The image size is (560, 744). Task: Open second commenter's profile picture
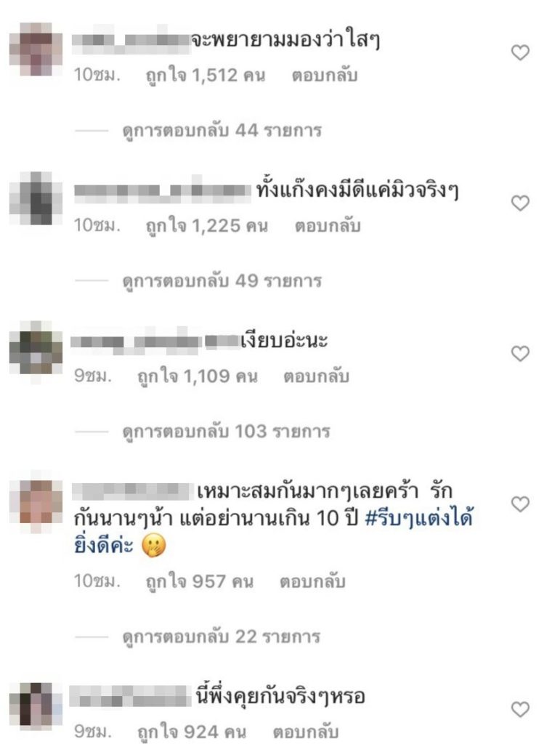[36, 198]
